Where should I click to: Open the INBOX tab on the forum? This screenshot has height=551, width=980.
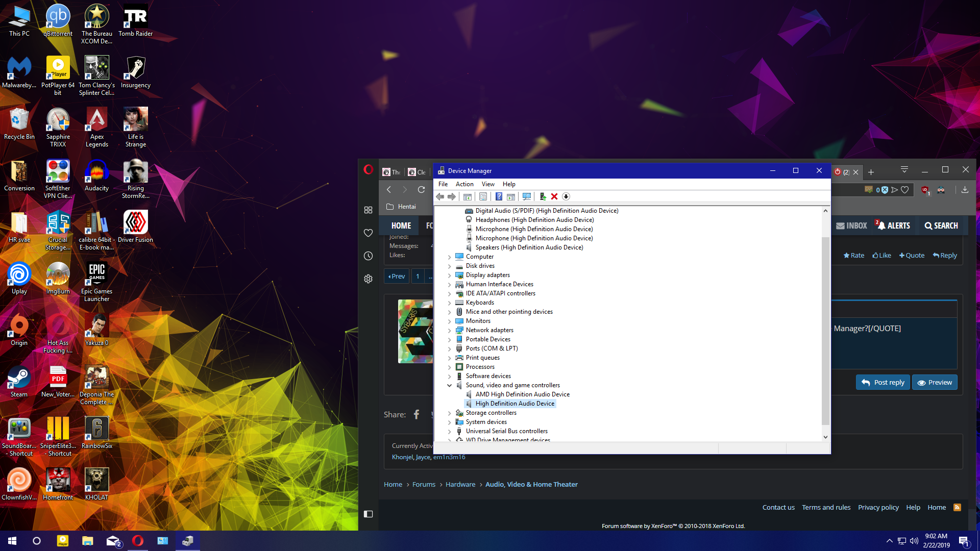pos(851,226)
